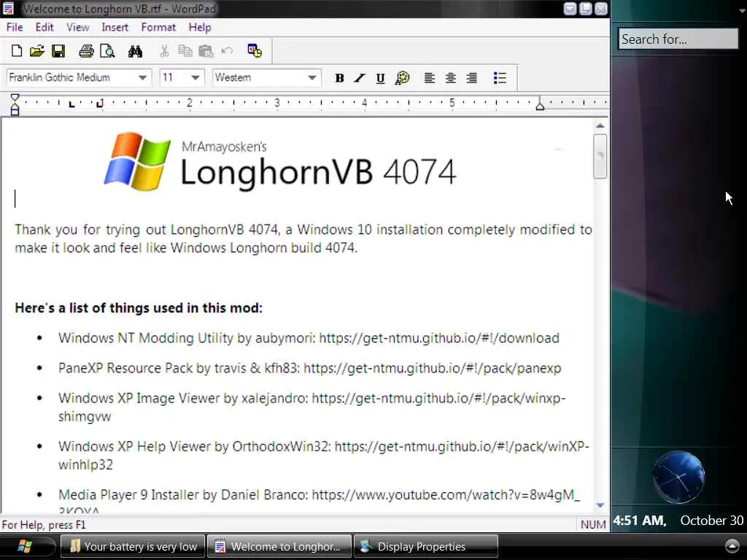Click the Media Player 9 Installer YouTube link
Screen dimensions: 747x560
446,495
